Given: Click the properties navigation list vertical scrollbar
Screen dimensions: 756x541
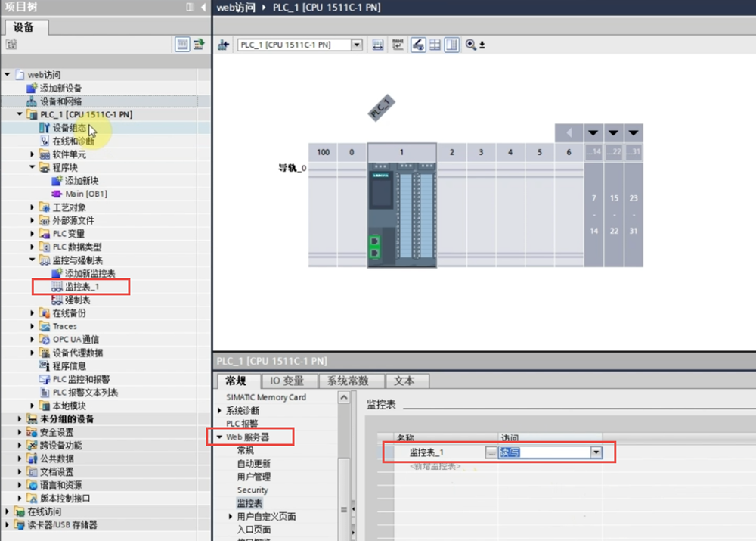Looking at the screenshot, I should click(344, 469).
